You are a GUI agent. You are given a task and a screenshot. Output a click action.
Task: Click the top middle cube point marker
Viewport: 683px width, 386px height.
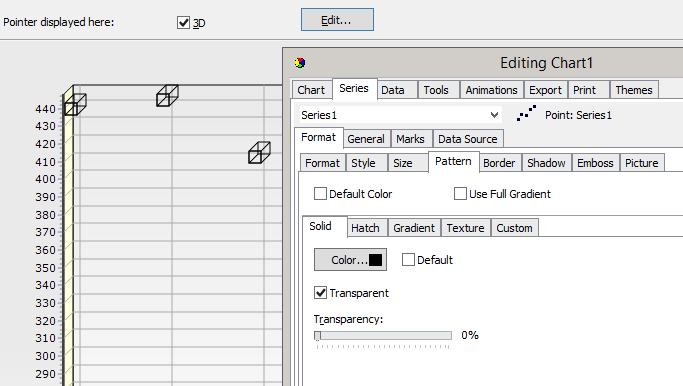point(167,95)
